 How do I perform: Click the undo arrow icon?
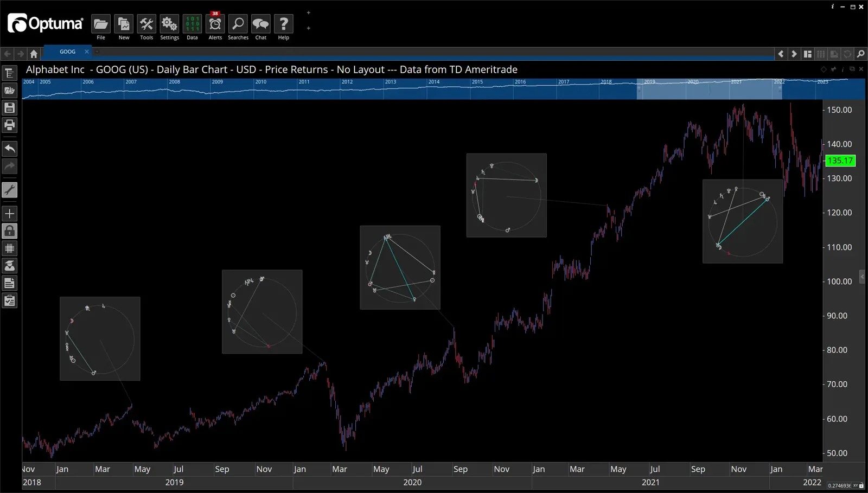(9, 149)
